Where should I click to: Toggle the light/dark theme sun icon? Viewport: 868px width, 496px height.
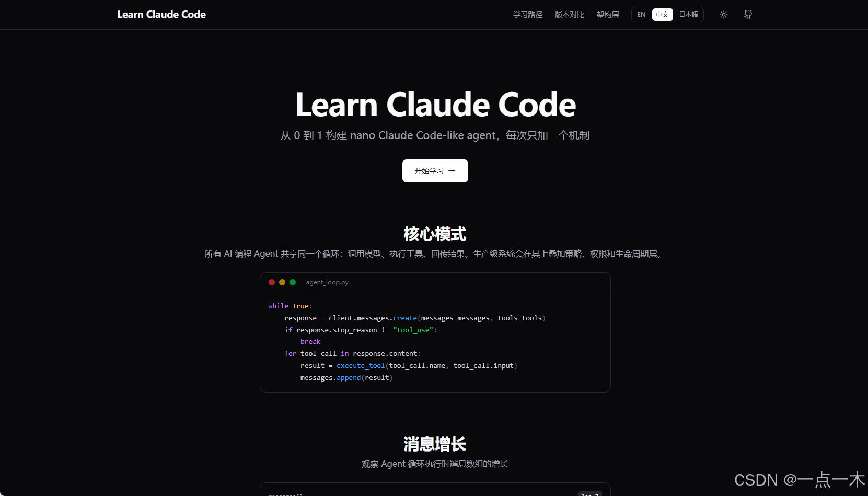tap(723, 15)
